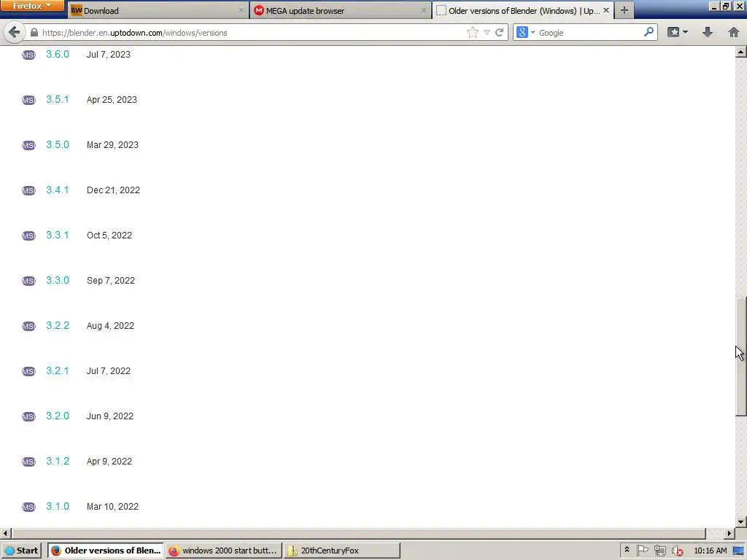The height and width of the screenshot is (560, 747).
Task: Switch to windows 2000 start butt... taskbar window
Action: click(224, 551)
